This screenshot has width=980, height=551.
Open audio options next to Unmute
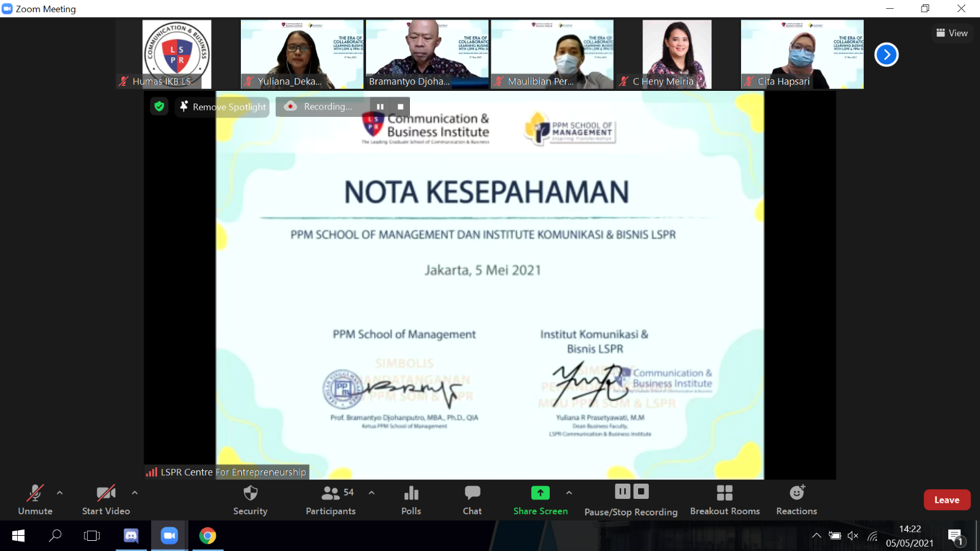tap(60, 493)
